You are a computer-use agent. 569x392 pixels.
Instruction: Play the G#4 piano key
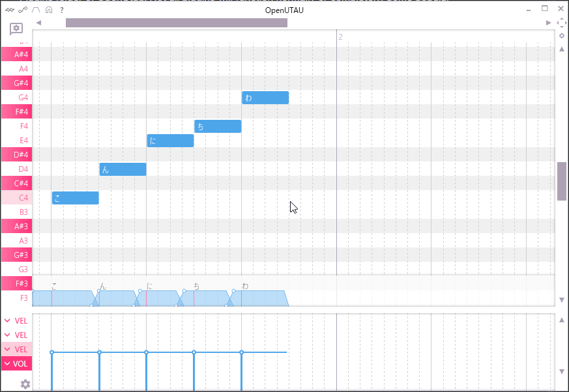[16, 83]
